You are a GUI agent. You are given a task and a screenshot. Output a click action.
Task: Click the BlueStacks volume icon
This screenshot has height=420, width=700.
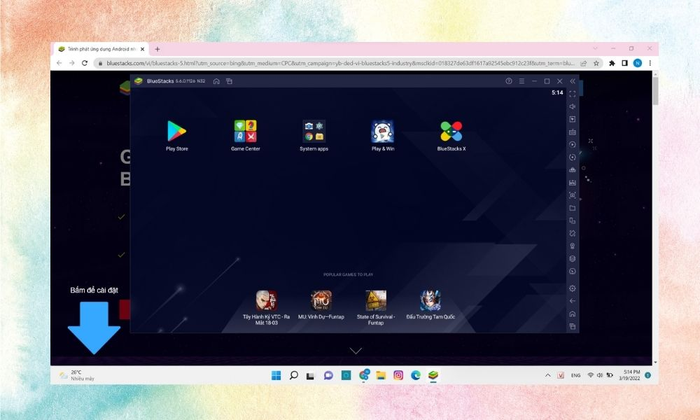pos(572,107)
